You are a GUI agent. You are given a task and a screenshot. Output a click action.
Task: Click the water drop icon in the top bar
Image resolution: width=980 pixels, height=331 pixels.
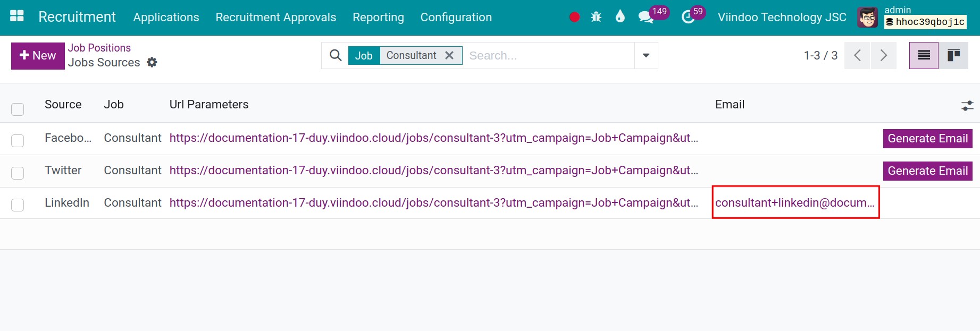620,16
